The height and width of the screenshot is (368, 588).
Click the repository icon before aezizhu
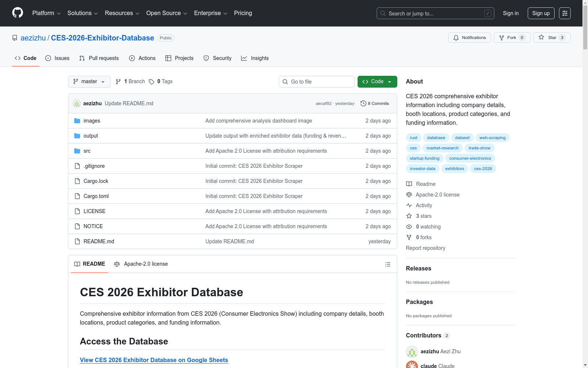point(15,38)
